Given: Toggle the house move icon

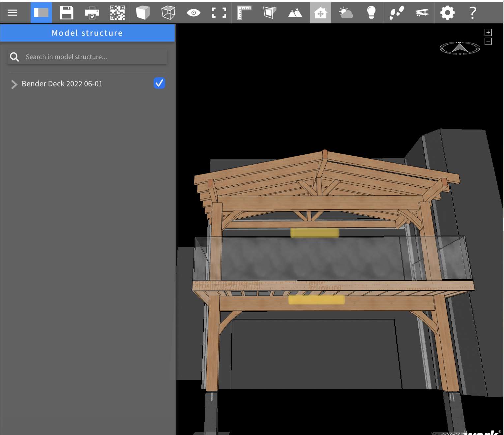Looking at the screenshot, I should (320, 13).
